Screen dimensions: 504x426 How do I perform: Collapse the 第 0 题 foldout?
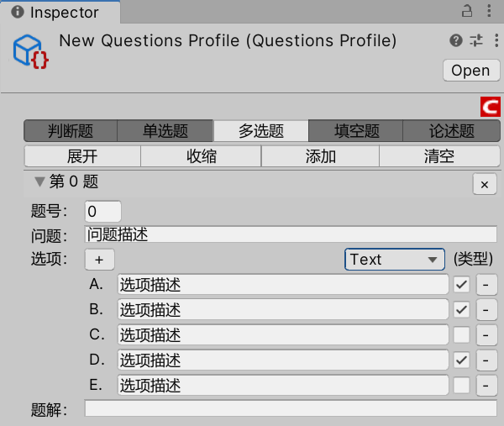[39, 181]
